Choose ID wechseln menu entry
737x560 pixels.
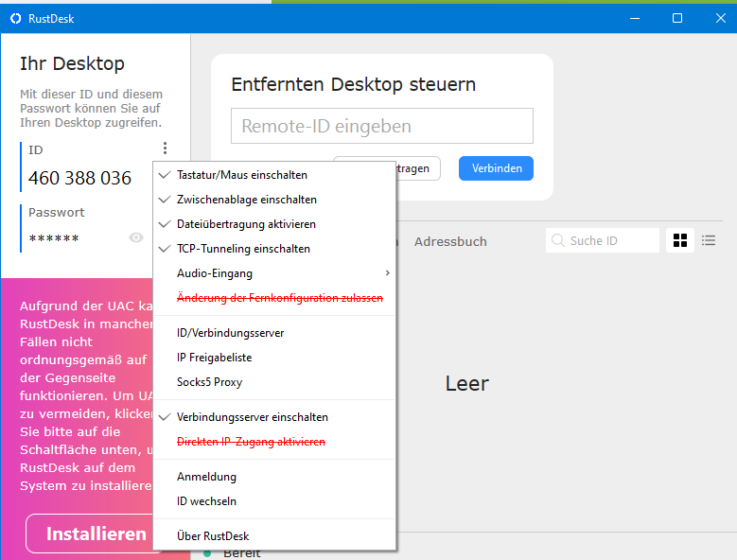(x=275, y=501)
